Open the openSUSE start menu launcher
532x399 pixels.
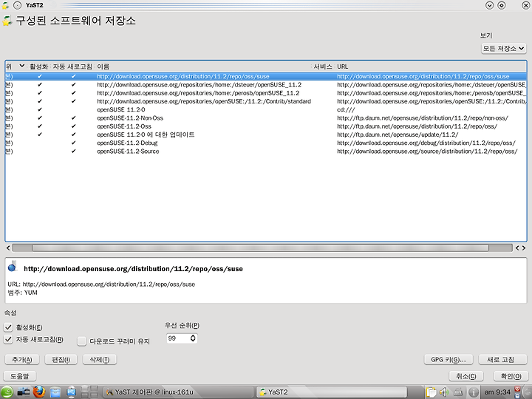(7, 392)
